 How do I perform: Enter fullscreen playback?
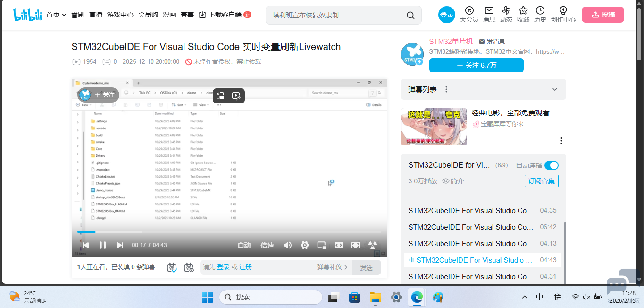355,245
